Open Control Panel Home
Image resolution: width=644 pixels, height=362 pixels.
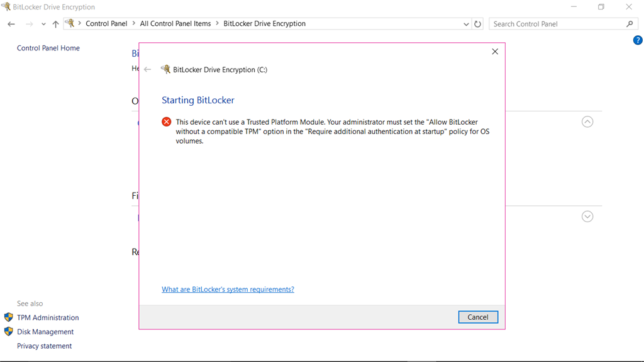click(48, 48)
